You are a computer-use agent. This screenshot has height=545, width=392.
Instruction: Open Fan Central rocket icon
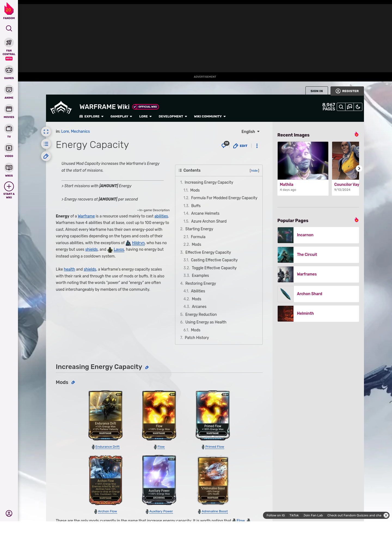point(9,43)
